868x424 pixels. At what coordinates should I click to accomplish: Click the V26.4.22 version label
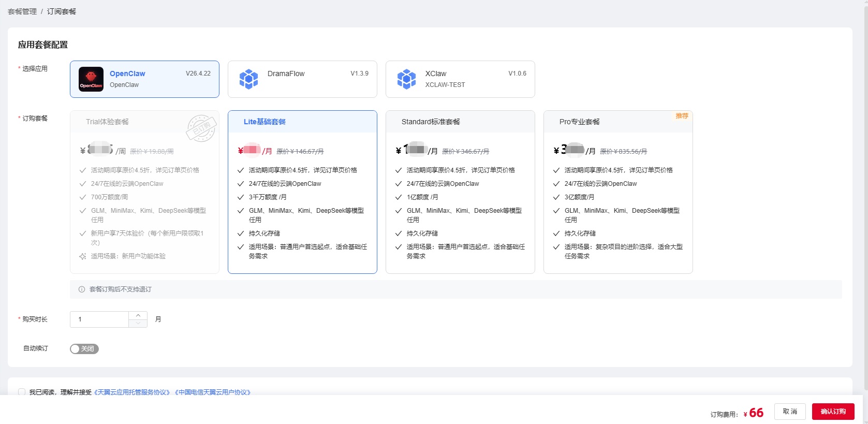198,74
